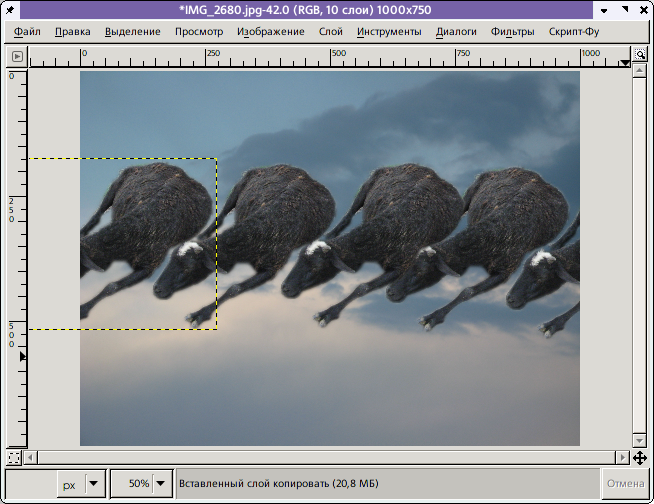
Task: Toggle the Quick Mask button
Action: point(14,458)
